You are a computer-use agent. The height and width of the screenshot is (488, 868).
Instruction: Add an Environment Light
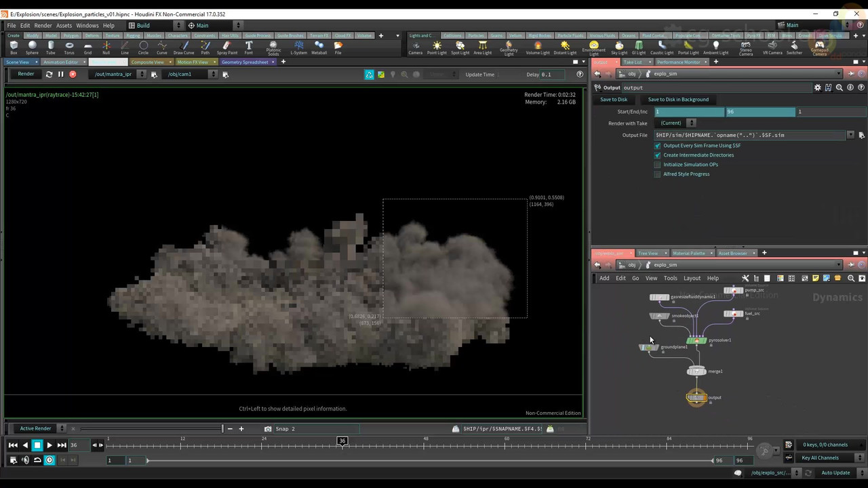tap(593, 48)
